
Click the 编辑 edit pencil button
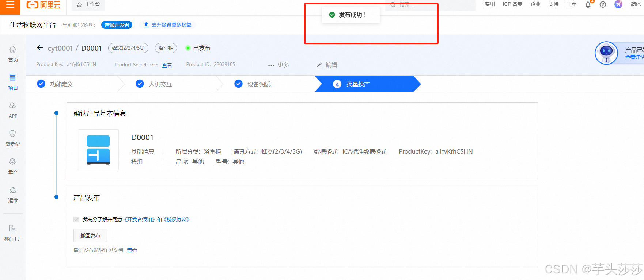327,65
